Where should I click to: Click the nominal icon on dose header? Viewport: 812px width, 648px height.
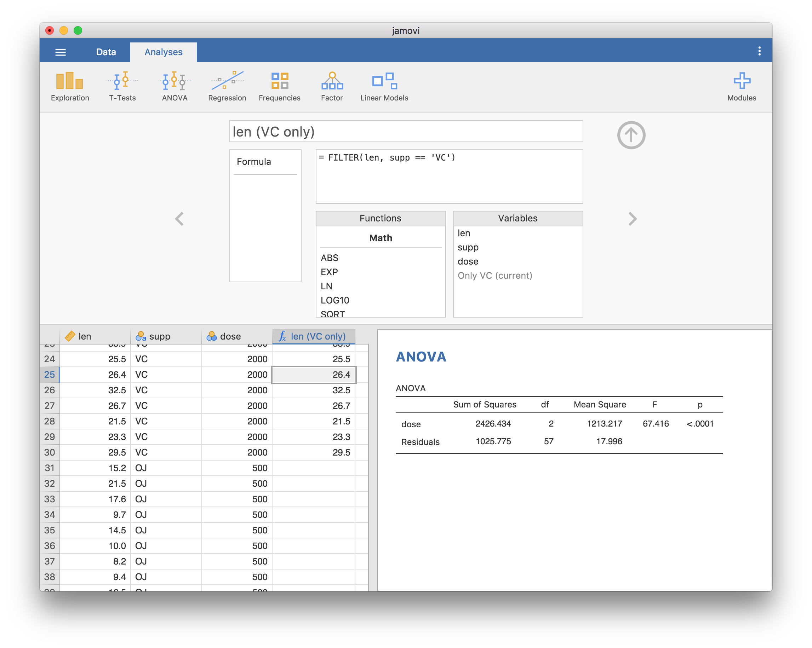pos(212,336)
